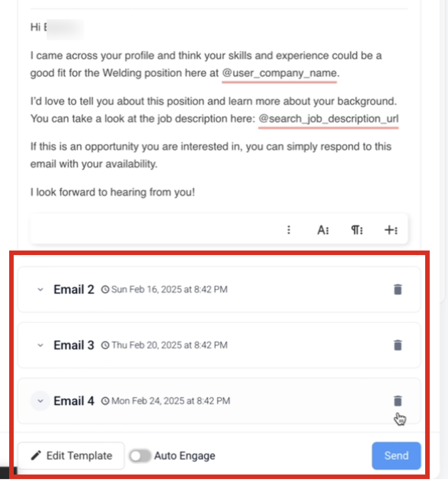Click the Edit Template button
This screenshot has width=448, height=480.
pyautogui.click(x=71, y=456)
